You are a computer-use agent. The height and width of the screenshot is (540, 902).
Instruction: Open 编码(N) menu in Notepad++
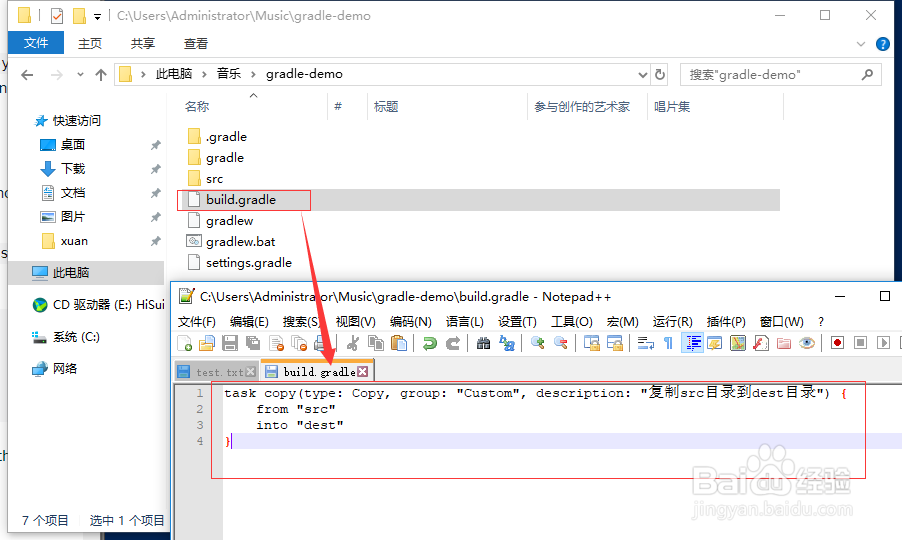410,321
